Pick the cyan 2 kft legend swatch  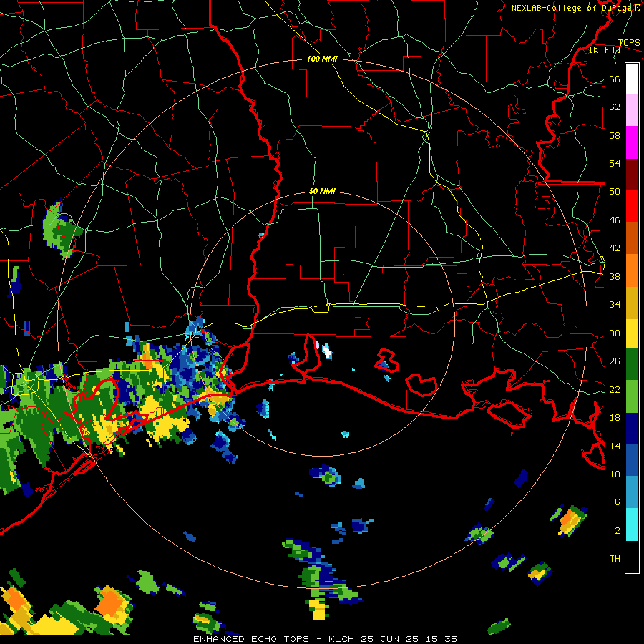point(632,525)
